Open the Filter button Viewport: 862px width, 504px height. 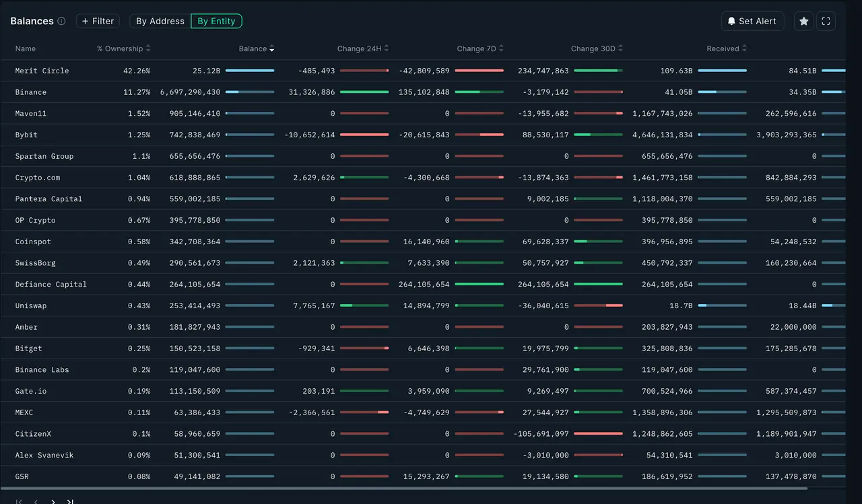pyautogui.click(x=98, y=22)
